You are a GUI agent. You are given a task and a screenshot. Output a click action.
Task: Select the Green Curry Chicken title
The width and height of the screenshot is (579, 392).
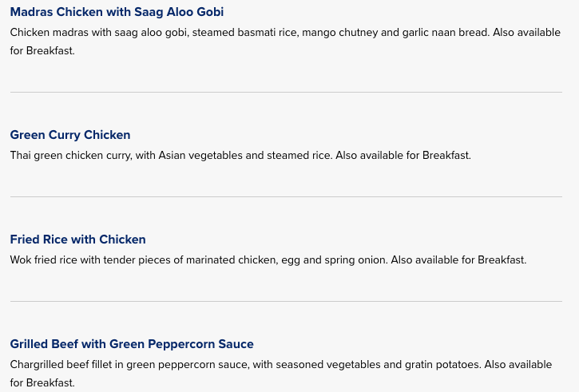(x=70, y=135)
